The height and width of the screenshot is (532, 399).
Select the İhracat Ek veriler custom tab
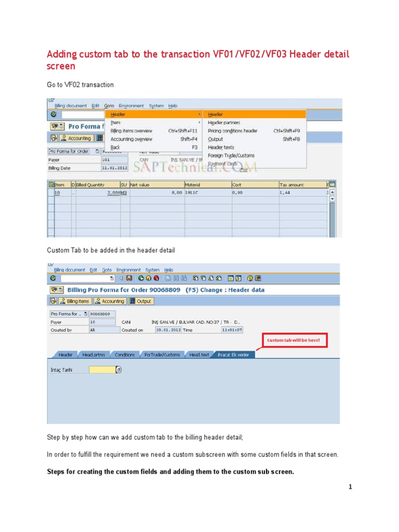(x=233, y=354)
